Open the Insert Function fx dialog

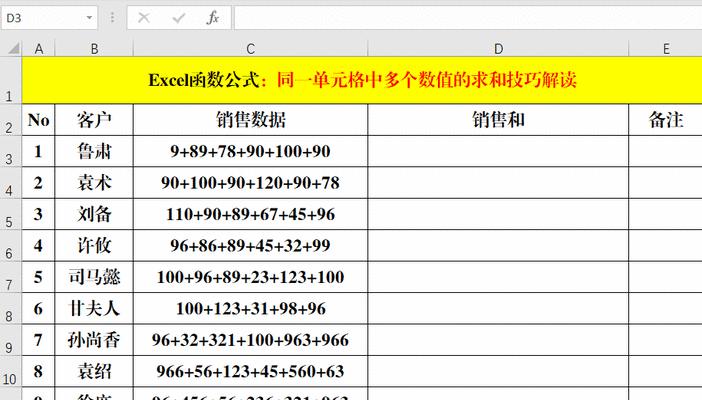point(213,18)
